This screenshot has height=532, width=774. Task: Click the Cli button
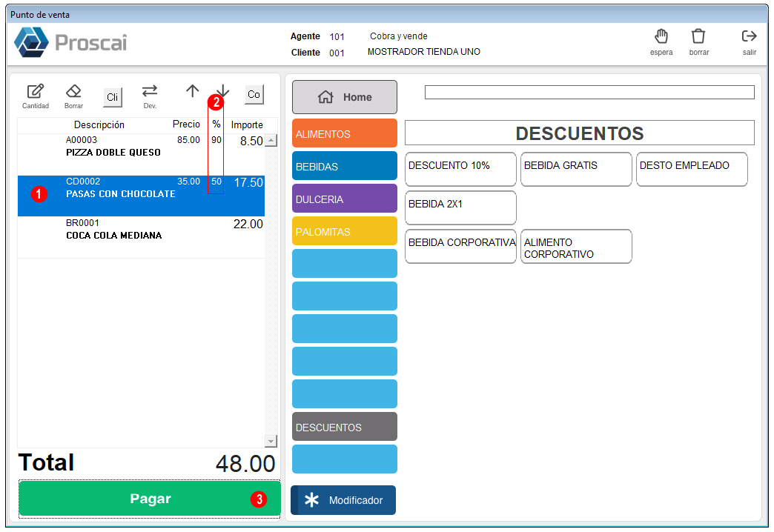[113, 97]
